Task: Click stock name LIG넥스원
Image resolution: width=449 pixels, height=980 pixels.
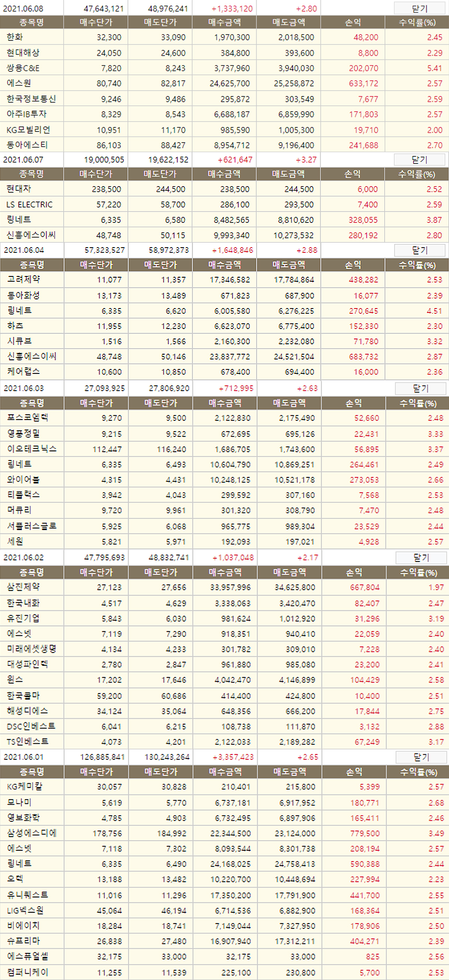Action: coord(25,911)
